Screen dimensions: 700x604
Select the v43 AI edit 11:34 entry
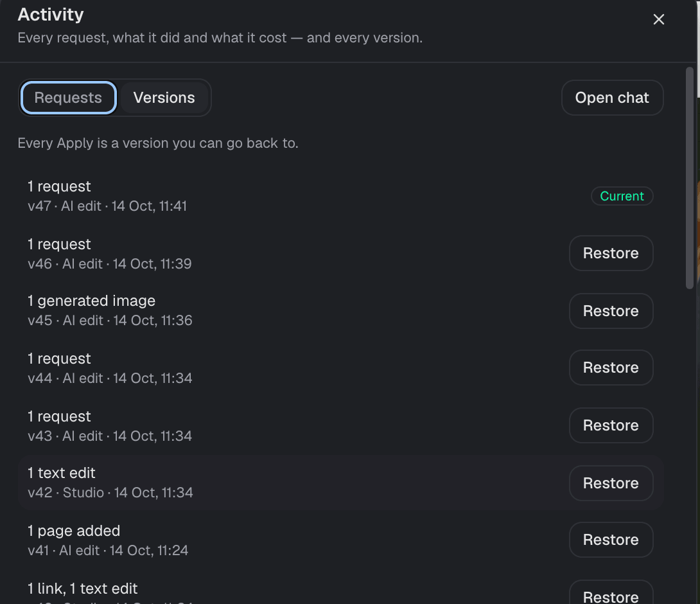[340, 425]
